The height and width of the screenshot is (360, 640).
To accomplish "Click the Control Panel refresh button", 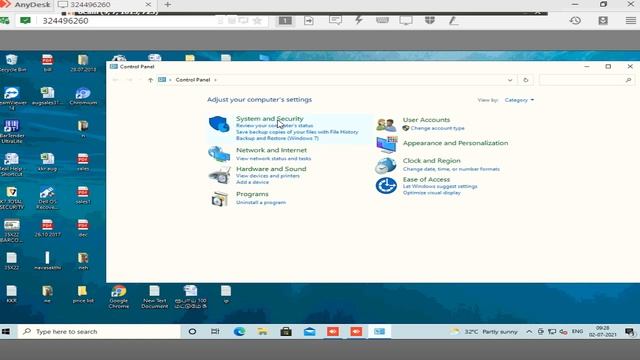I will [526, 80].
